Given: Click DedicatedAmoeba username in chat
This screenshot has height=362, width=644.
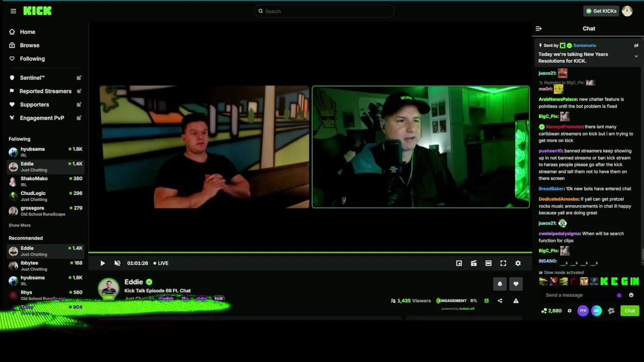Looking at the screenshot, I should click(x=558, y=199).
